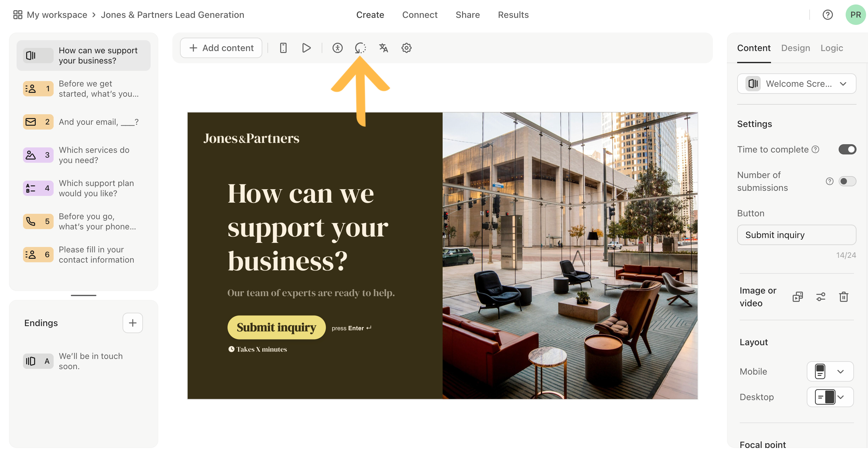Switch to the Create tab
The height and width of the screenshot is (455, 868).
(370, 15)
